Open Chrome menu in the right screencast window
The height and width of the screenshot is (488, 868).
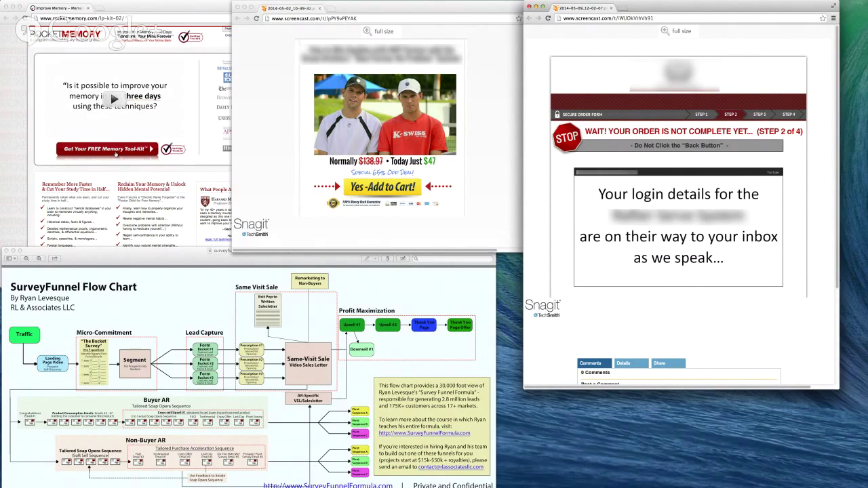pyautogui.click(x=833, y=18)
